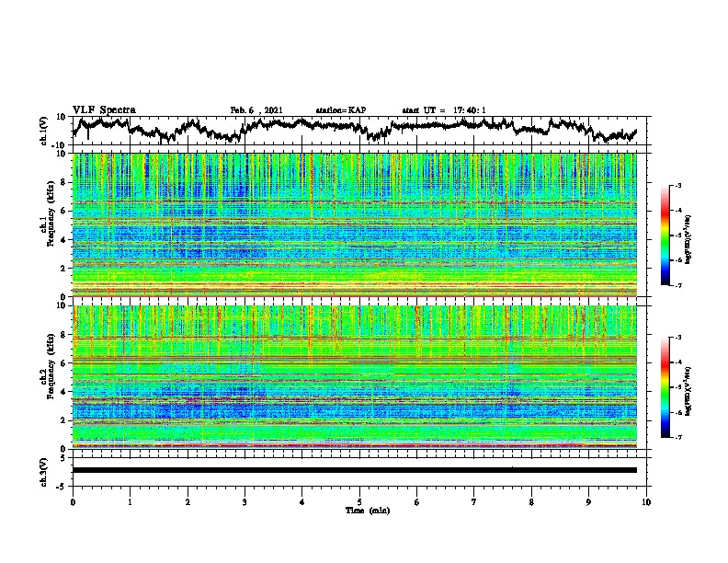Click the "ch.1(V)" waveform axis label

pyautogui.click(x=44, y=131)
